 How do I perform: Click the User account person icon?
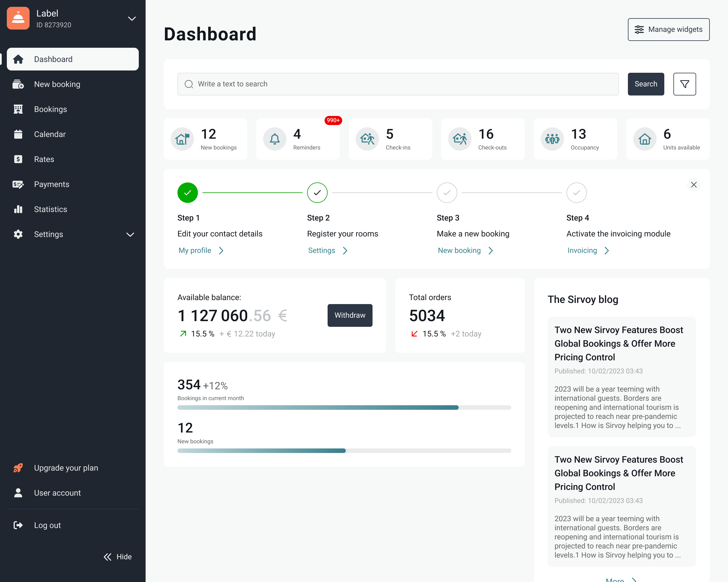click(x=18, y=492)
